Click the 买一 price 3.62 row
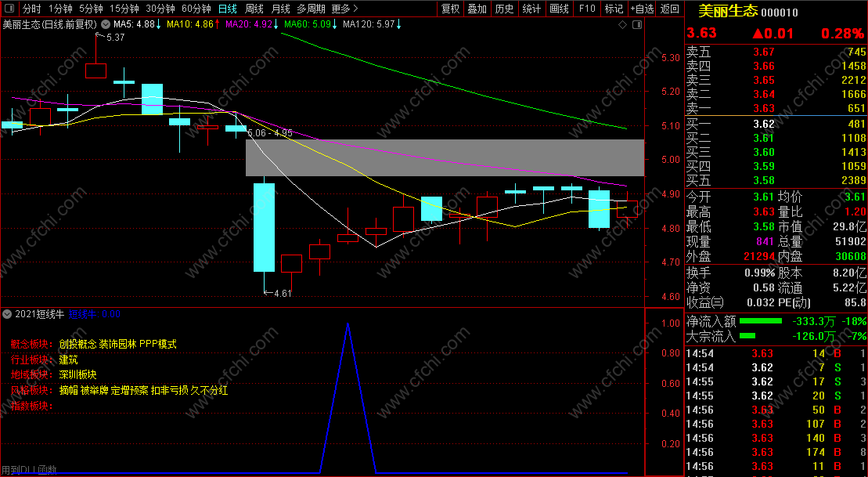Screen dimensions: 868x477 pyautogui.click(x=776, y=124)
